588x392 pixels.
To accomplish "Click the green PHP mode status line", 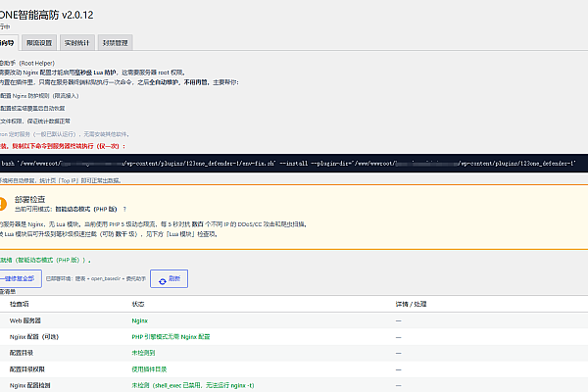I will coord(45,260).
